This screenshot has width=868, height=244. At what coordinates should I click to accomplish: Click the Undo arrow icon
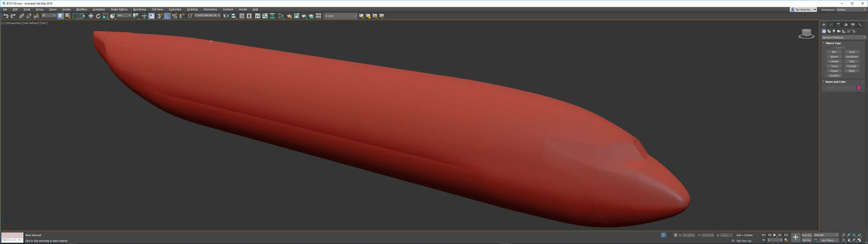[x=6, y=16]
